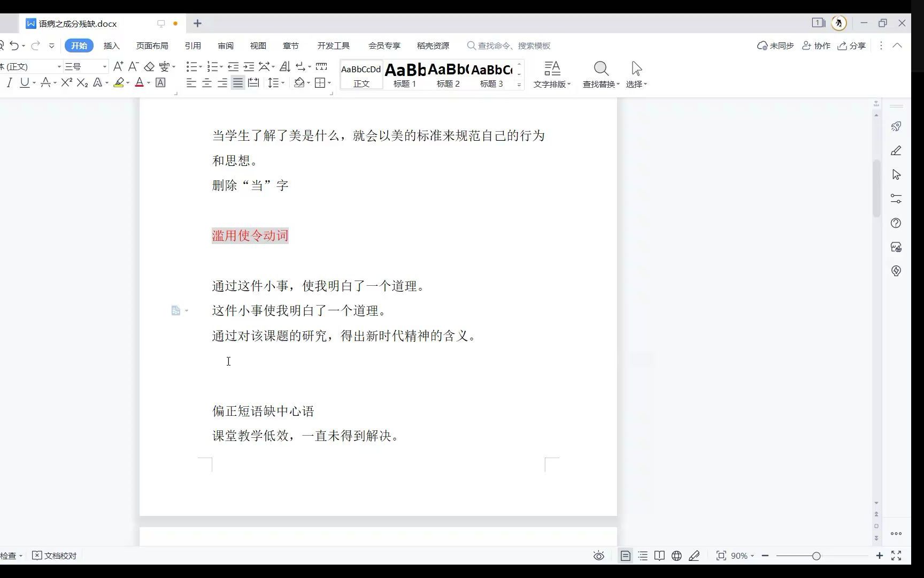The width and height of the screenshot is (924, 578).
Task: Click the 文档校对 button in status bar
Action: tap(55, 556)
